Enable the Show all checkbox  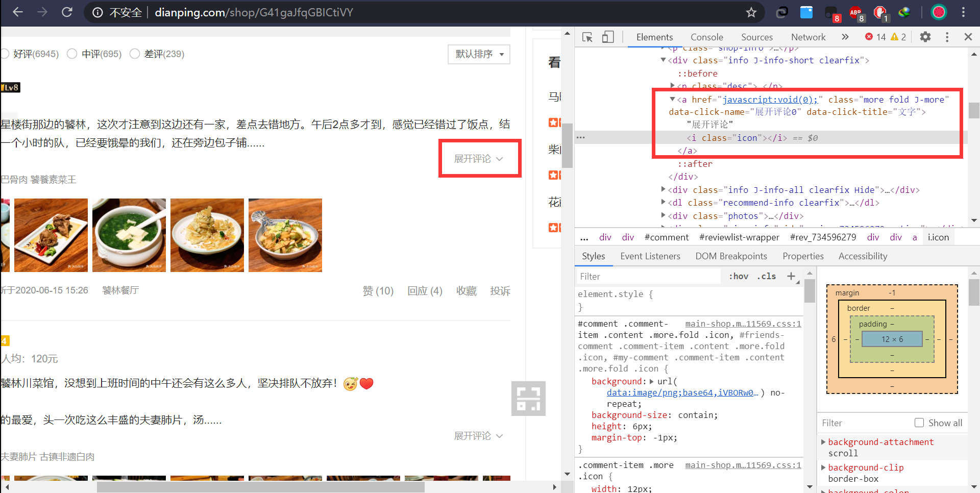point(919,423)
